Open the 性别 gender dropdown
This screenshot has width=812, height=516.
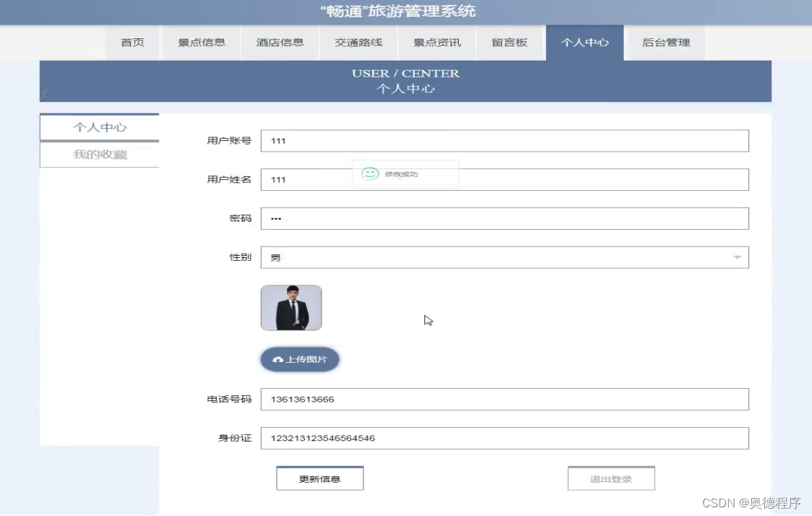coord(504,257)
